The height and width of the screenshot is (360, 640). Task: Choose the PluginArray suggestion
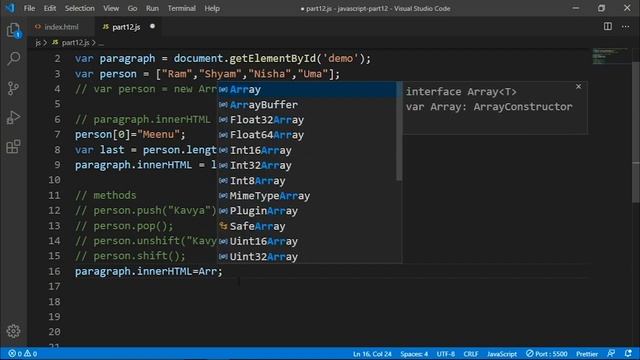pos(307,211)
